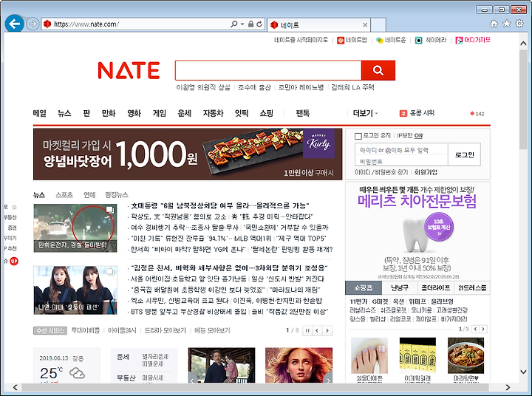This screenshot has width=532, height=396.
Task: Close the 네이트 browser tab
Action: click(365, 25)
